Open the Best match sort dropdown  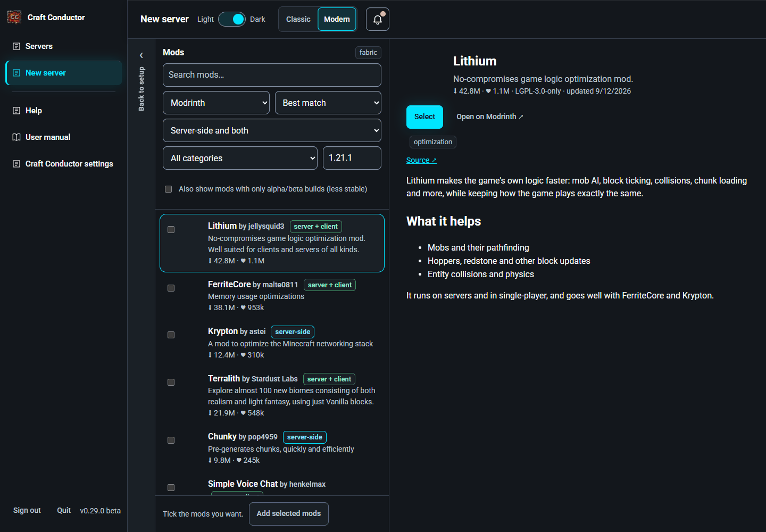tap(328, 103)
